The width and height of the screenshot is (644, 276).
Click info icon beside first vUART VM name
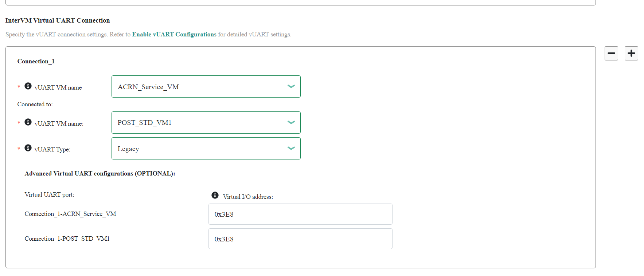(x=28, y=86)
